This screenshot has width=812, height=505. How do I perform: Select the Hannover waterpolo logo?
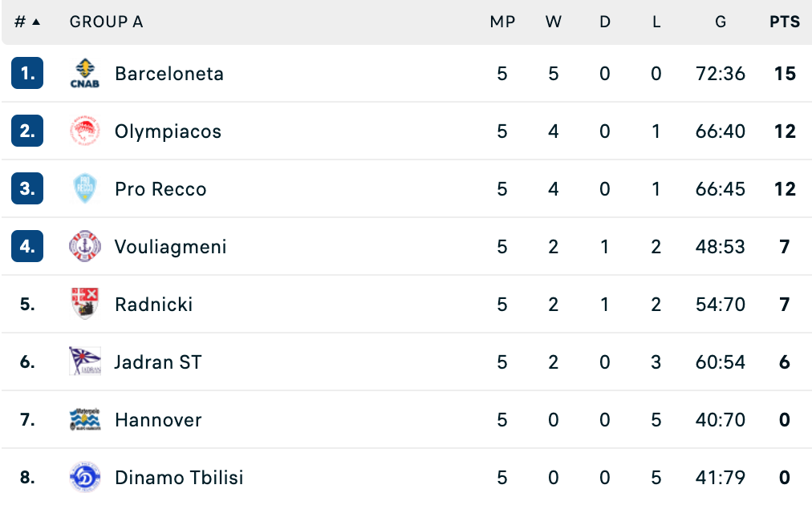[x=85, y=419]
